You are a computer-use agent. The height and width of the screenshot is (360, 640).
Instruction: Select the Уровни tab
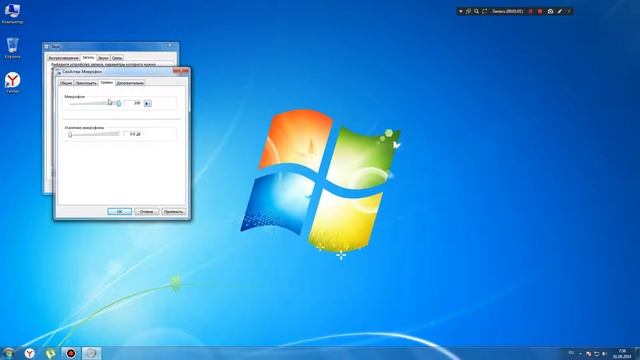pyautogui.click(x=107, y=82)
